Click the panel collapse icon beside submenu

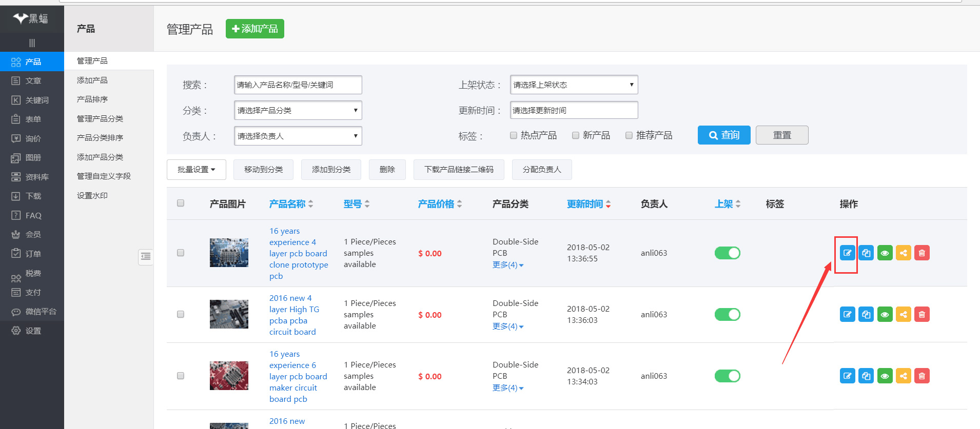[x=146, y=256]
